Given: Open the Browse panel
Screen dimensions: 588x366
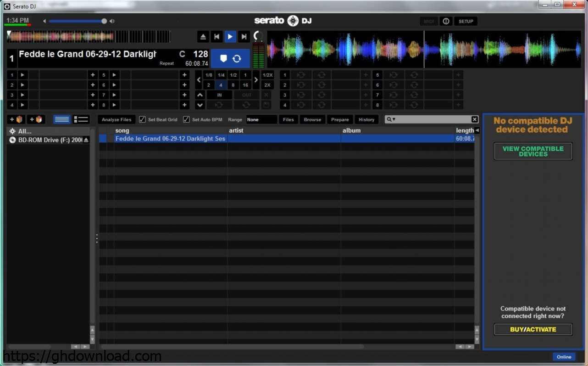Looking at the screenshot, I should pos(312,119).
